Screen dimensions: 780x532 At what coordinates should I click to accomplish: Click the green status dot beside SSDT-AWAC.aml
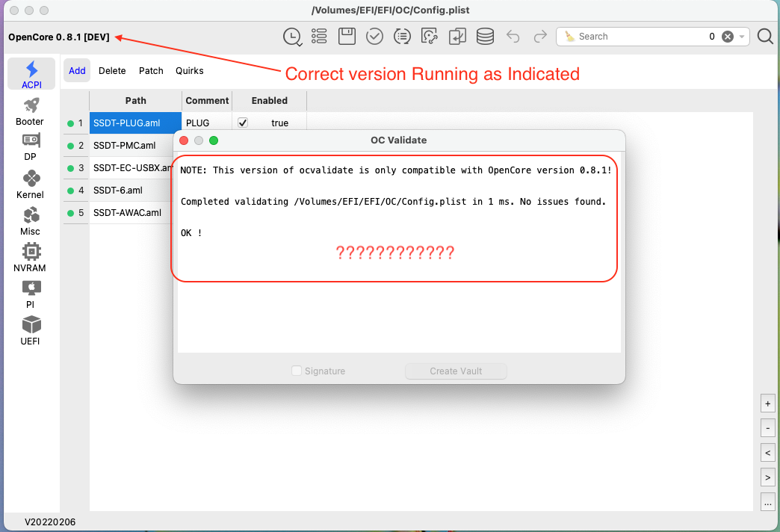(69, 212)
